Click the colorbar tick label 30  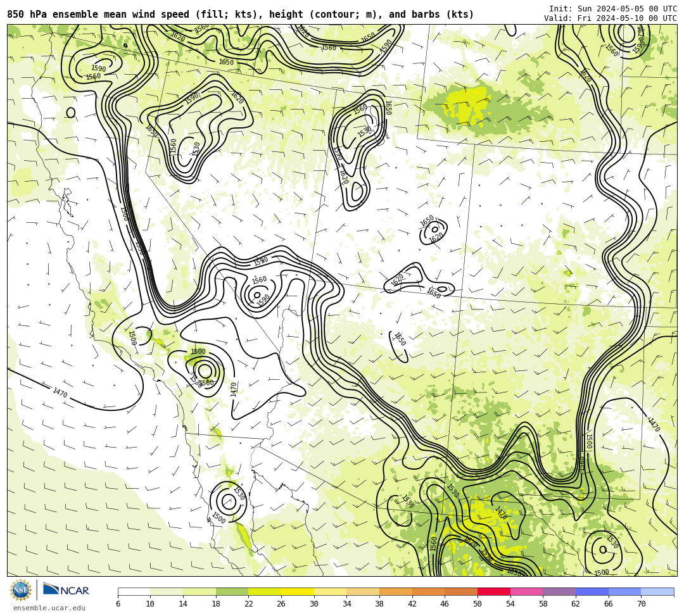click(314, 604)
